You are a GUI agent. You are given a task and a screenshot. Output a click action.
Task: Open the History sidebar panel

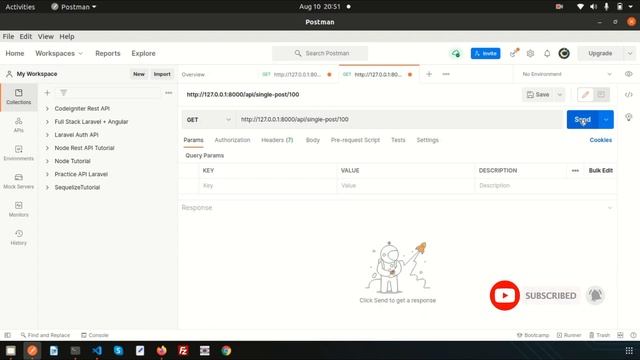[18, 238]
